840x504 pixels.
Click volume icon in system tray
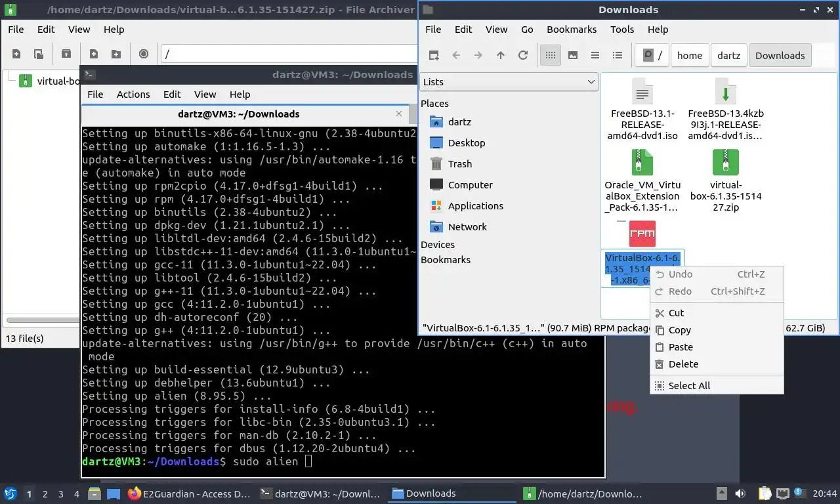point(740,493)
